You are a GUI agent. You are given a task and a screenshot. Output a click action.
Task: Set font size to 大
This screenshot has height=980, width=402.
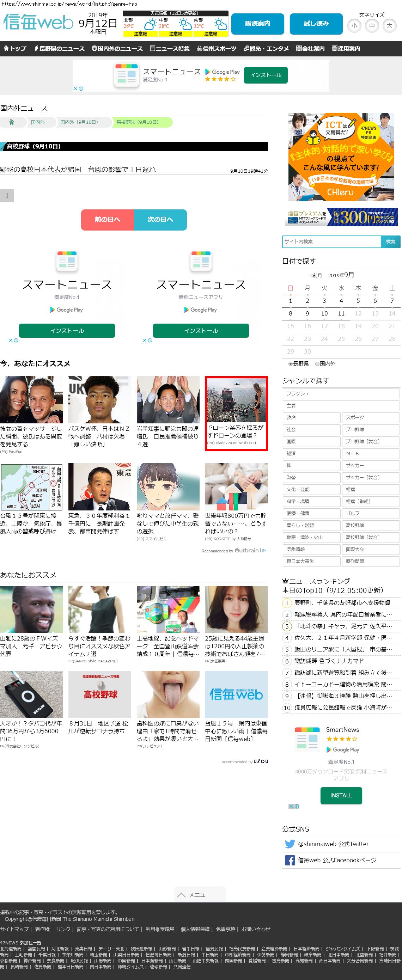[x=389, y=26]
